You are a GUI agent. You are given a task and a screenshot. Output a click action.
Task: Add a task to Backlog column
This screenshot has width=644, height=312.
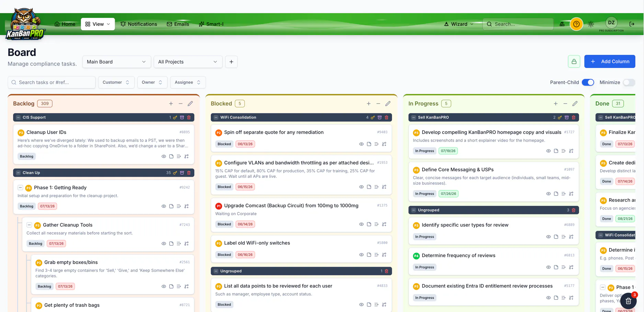point(171,104)
